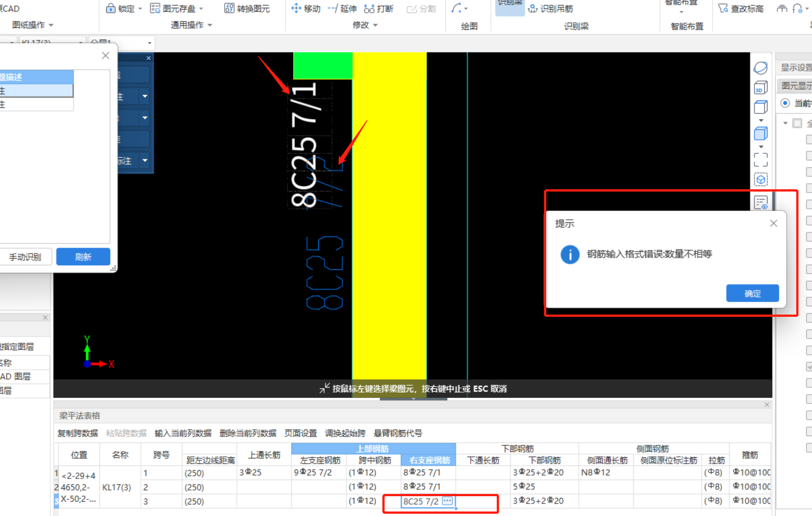The width and height of the screenshot is (812, 516).
Task: Open the arc tool dropdown arrow
Action: [x=466, y=9]
